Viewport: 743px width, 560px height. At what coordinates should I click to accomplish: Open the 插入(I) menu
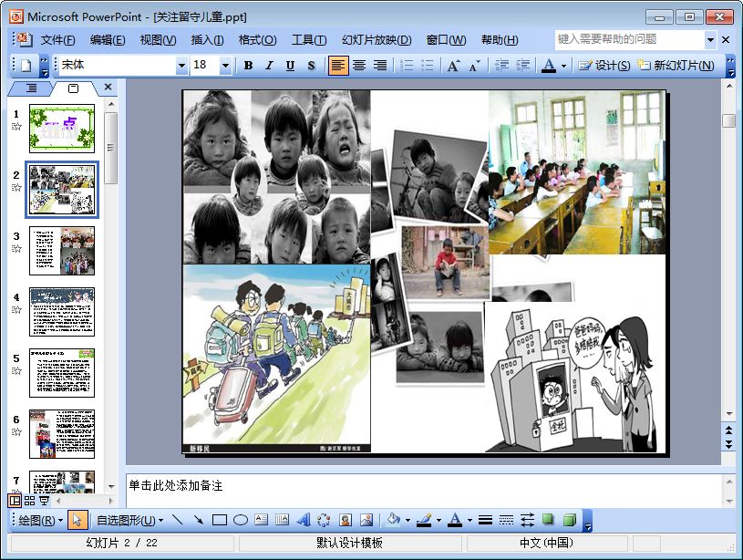(207, 40)
